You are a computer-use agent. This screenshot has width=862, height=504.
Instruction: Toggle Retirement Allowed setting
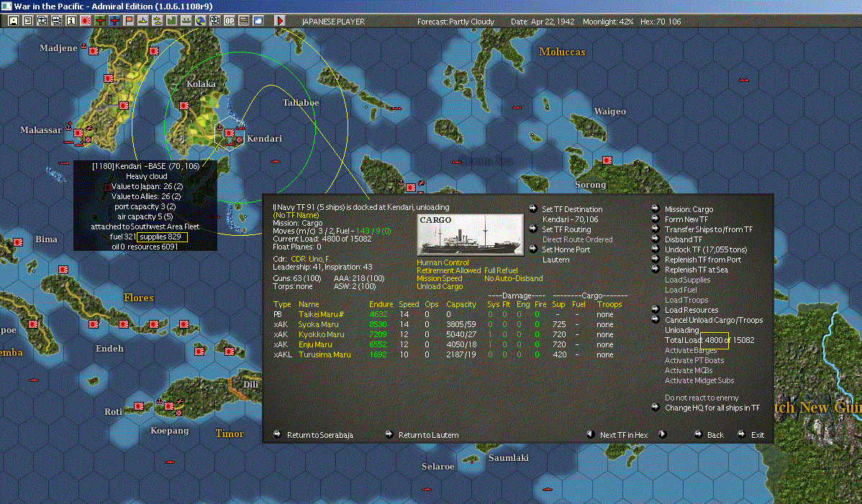[448, 270]
